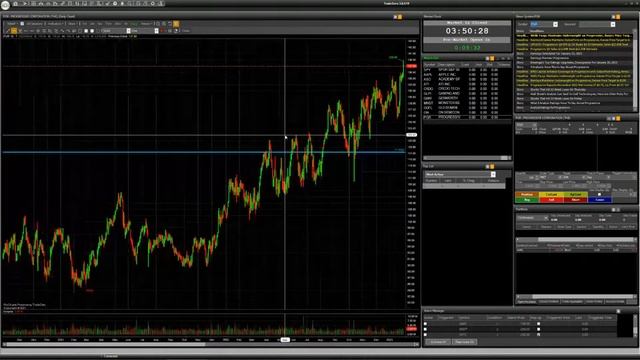Click the dark red Short button
This screenshot has height=360, width=640.
tap(576, 200)
